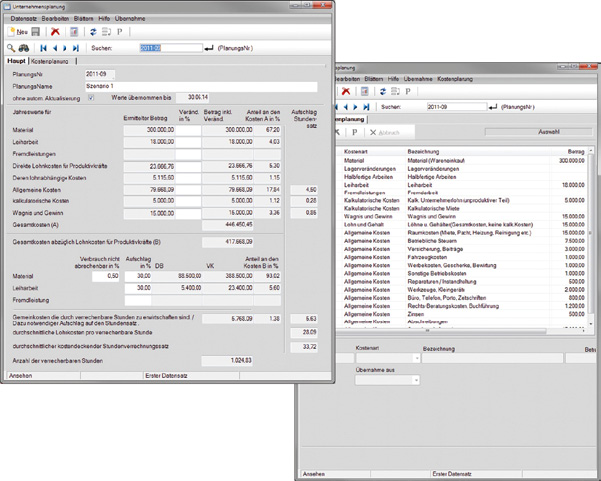Click the Bezeichnung input field in back window
Screen dimensions: 601x481
[493, 358]
